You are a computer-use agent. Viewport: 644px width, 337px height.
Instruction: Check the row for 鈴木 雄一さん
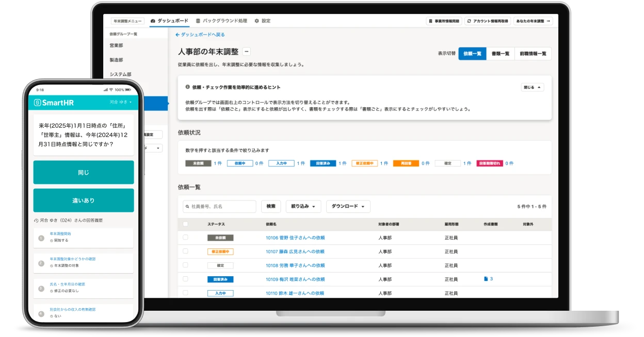[185, 293]
